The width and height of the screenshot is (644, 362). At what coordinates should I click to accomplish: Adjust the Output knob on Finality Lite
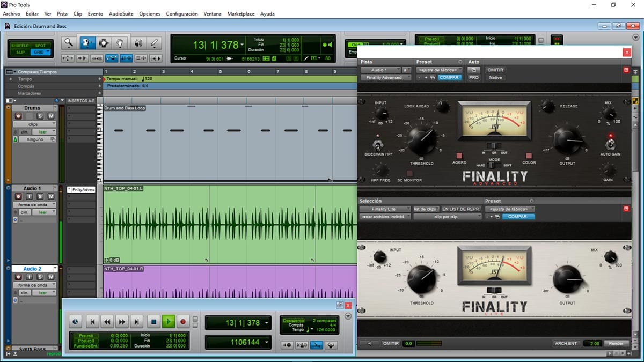[x=568, y=278]
